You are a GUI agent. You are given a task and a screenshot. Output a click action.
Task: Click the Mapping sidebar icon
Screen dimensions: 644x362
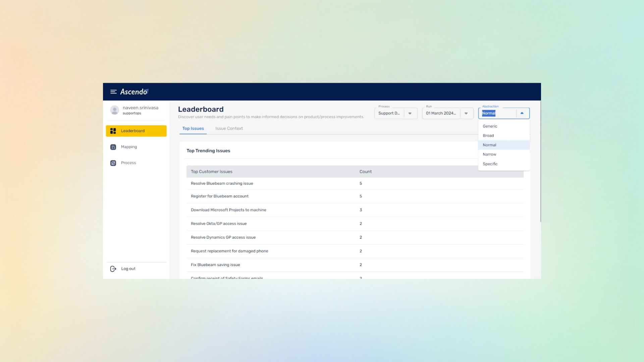(x=113, y=147)
